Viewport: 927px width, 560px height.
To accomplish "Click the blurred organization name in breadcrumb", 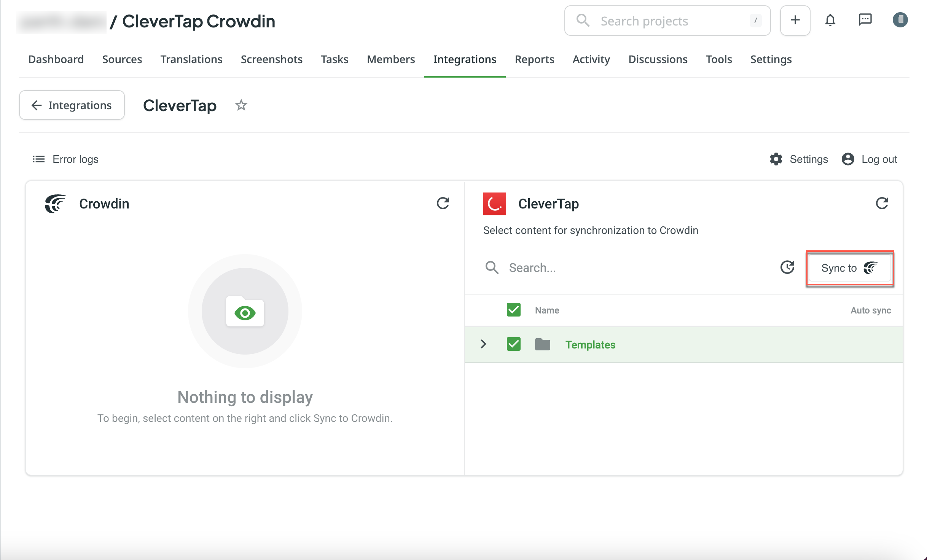I will [62, 22].
